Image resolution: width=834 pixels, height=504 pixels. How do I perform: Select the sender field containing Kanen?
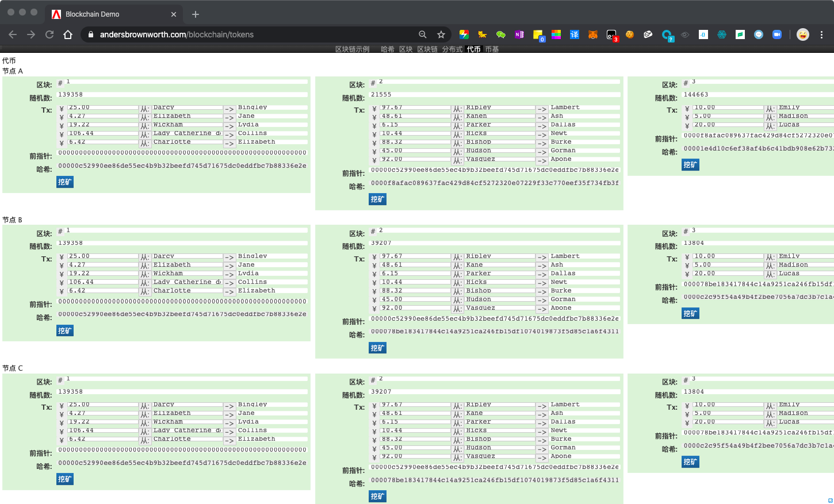click(500, 116)
